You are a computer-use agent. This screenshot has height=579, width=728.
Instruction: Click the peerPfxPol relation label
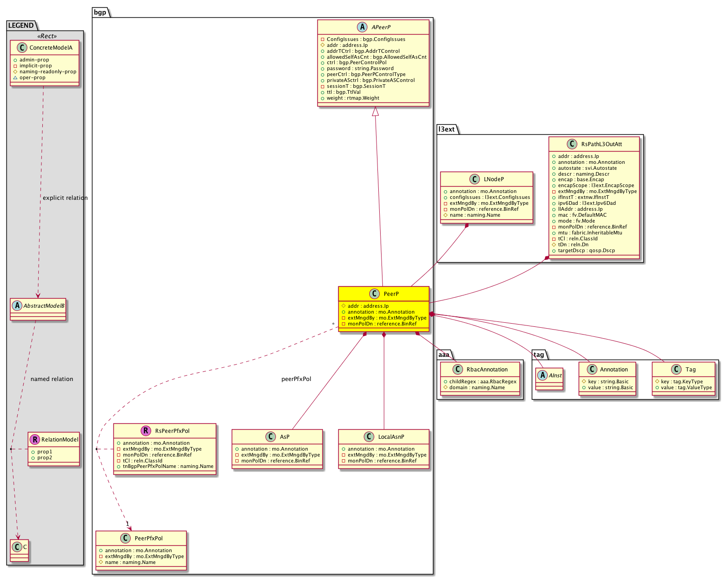(x=296, y=379)
